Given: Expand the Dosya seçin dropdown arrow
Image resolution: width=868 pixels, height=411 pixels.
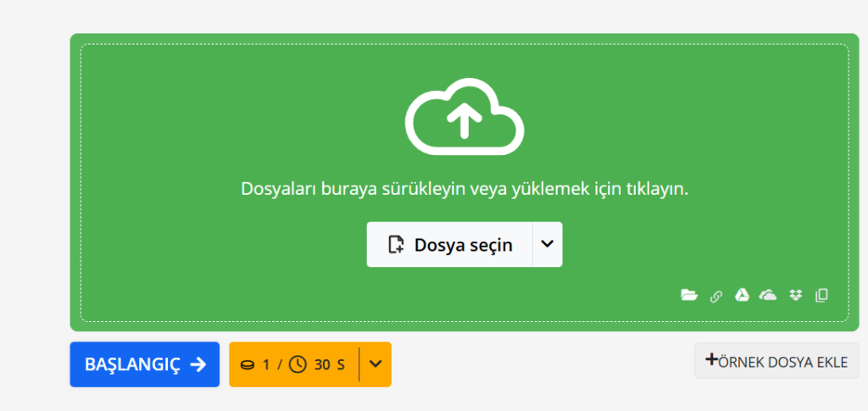Looking at the screenshot, I should pos(547,244).
